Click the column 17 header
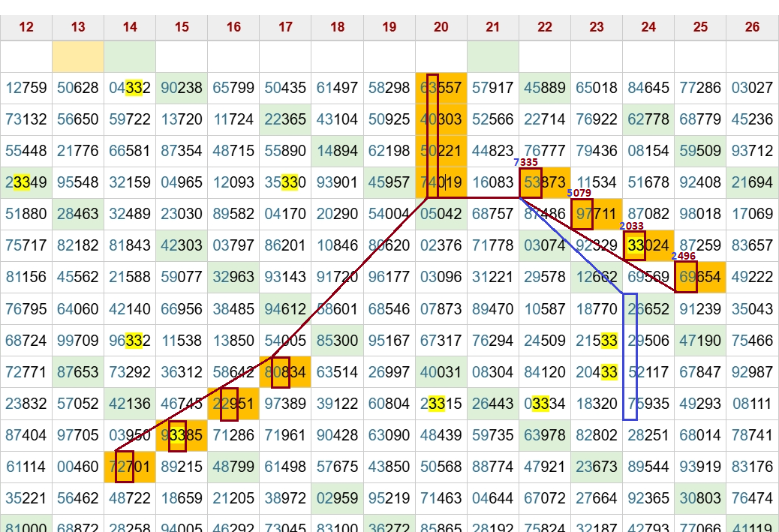 (x=285, y=27)
